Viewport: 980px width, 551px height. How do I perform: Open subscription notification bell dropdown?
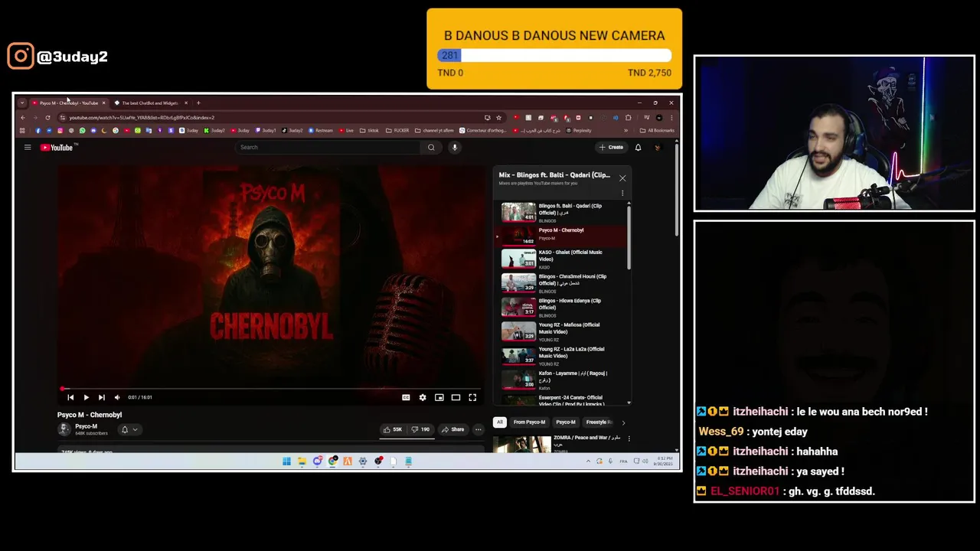[129, 429]
